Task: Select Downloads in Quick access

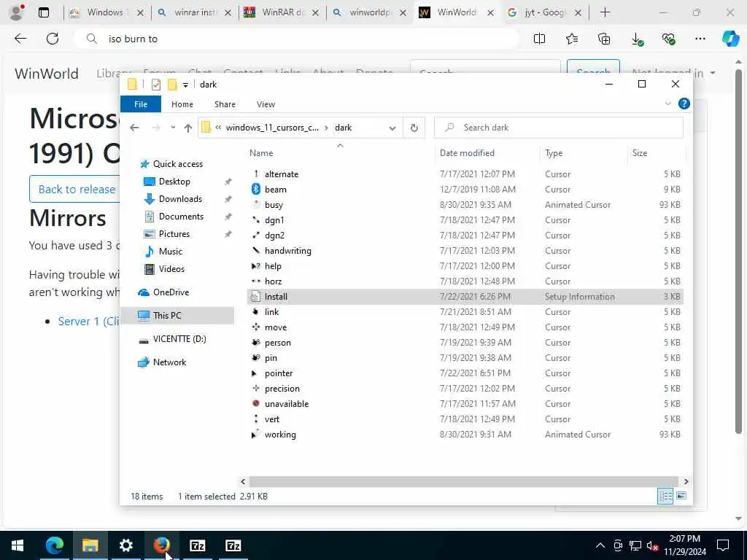Action: click(x=180, y=199)
